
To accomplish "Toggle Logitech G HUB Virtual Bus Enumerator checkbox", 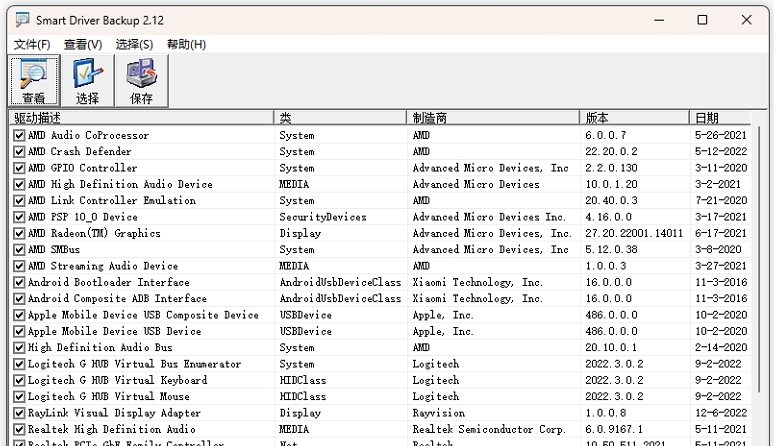I will 19,364.
